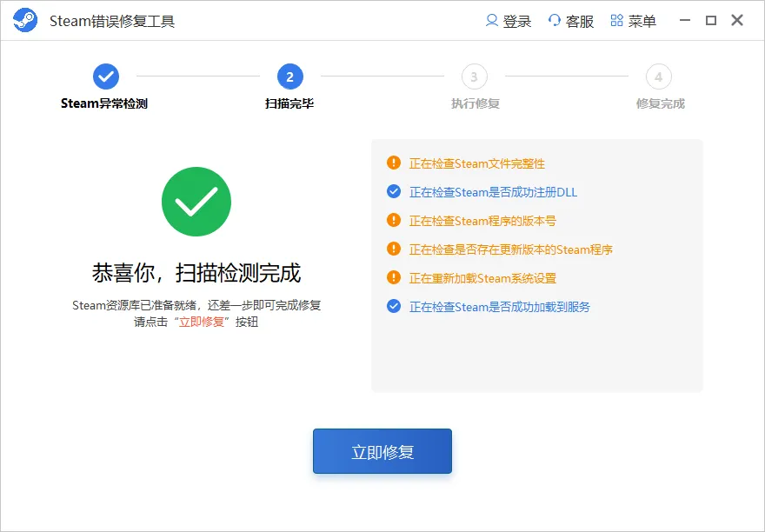Image resolution: width=765 pixels, height=532 pixels.
Task: Click the Steam资源库已准备就绪 description line
Action: (x=196, y=305)
